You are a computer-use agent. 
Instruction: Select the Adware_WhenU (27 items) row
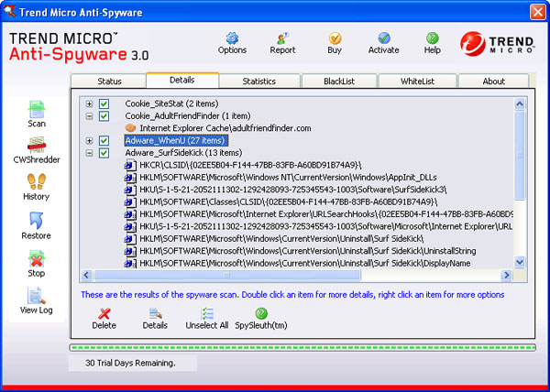click(176, 140)
